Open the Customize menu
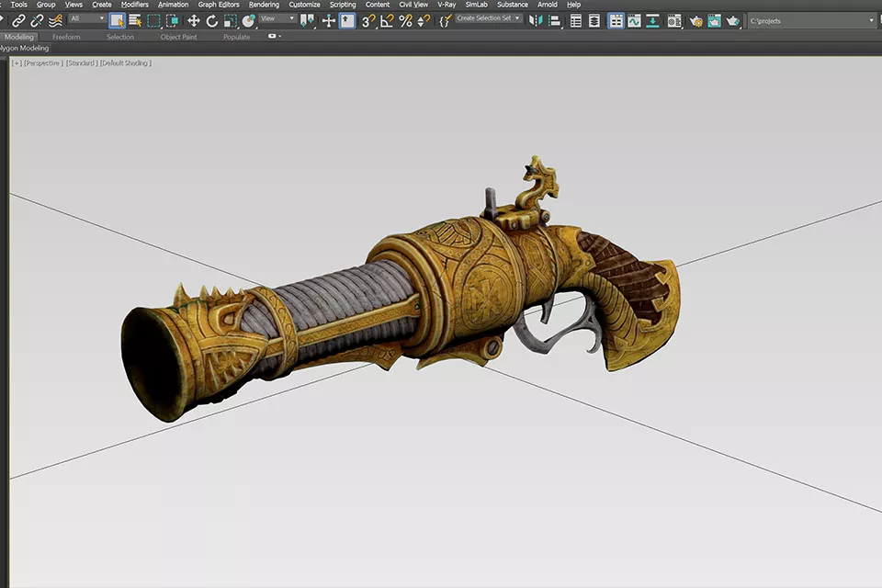The height and width of the screenshot is (588, 882). pos(304,5)
